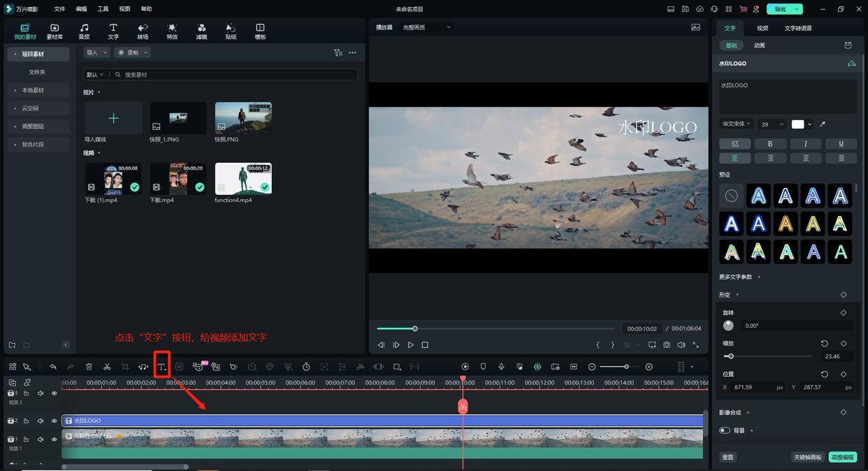Open the 素材库 stock media tab
The width and height of the screenshot is (868, 471).
pyautogui.click(x=55, y=31)
